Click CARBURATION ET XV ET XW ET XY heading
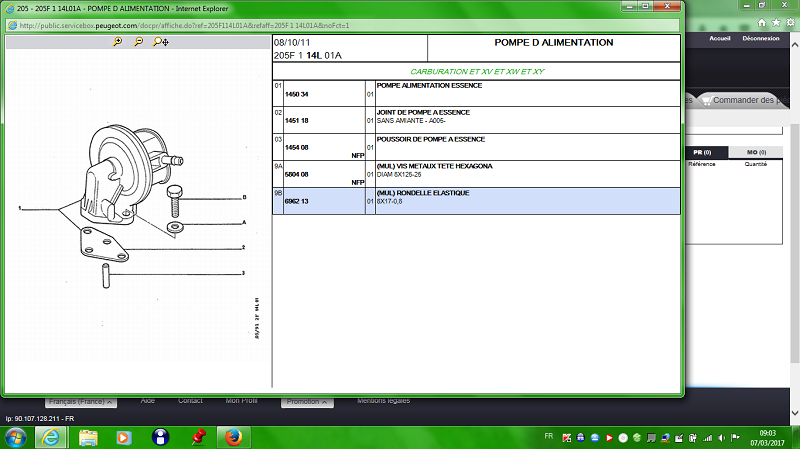This screenshot has height=449, width=800. click(477, 71)
